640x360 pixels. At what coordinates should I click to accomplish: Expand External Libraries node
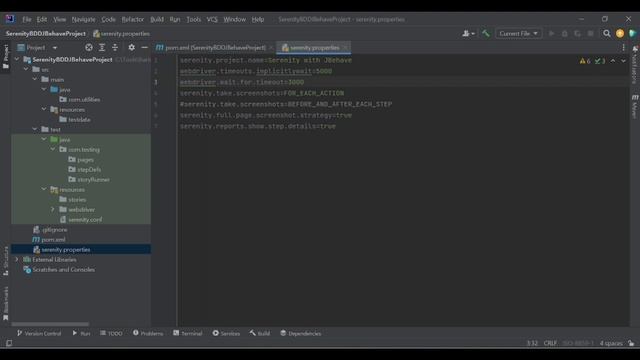coord(17,260)
